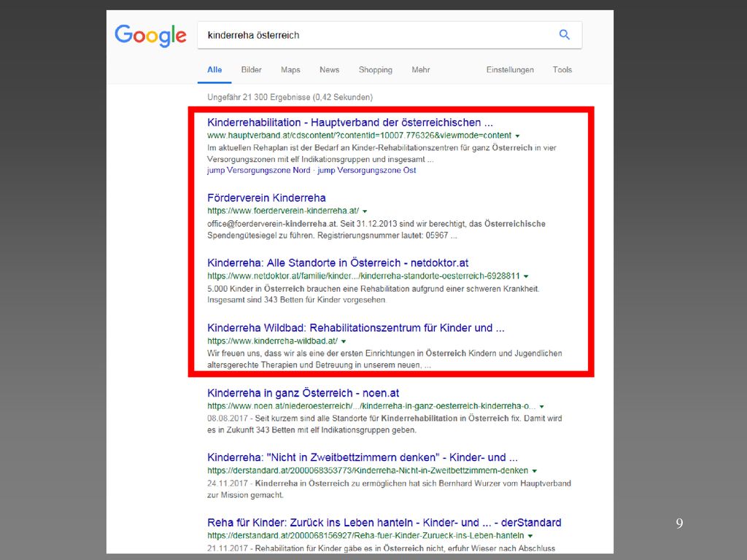747x560 pixels.
Task: Click the snippet dated 24.11.2017
Action: (x=390, y=489)
